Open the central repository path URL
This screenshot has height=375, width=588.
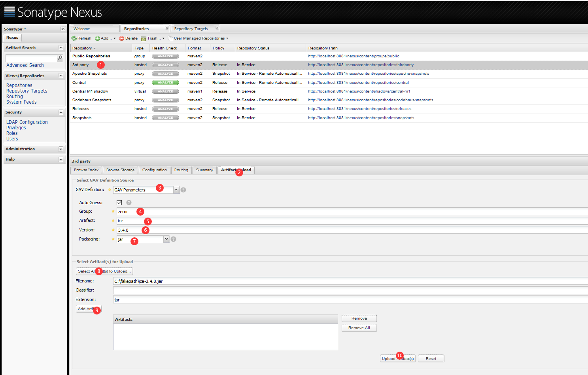coord(358,83)
